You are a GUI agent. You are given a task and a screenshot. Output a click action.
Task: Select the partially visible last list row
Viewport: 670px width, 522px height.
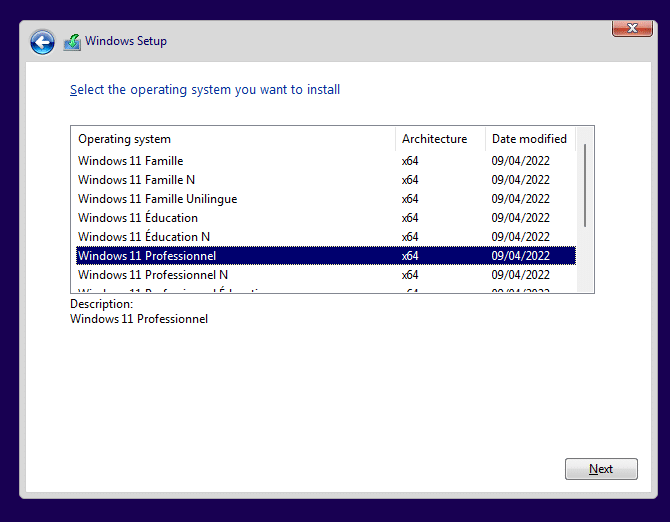tap(170, 290)
